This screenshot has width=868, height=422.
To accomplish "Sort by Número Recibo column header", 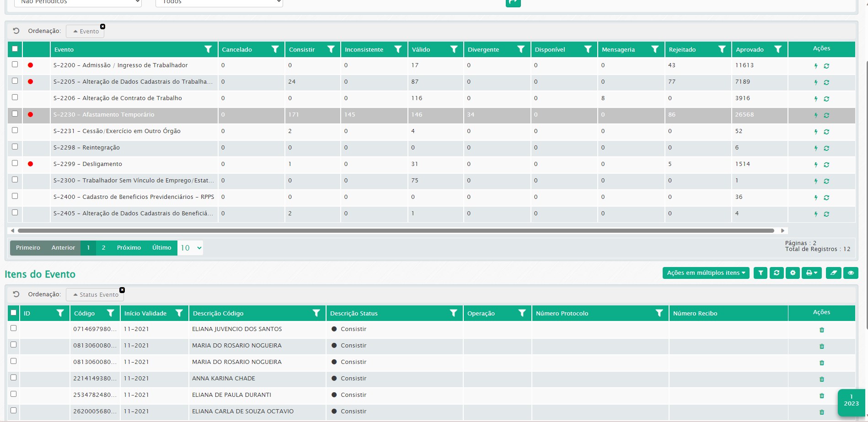I will click(x=695, y=313).
